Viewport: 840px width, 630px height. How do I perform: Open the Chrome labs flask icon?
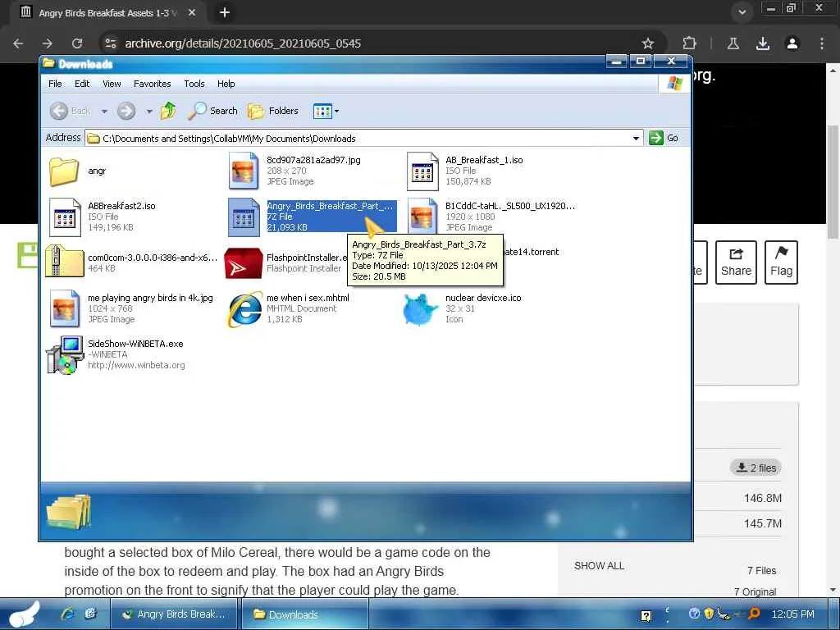(733, 43)
